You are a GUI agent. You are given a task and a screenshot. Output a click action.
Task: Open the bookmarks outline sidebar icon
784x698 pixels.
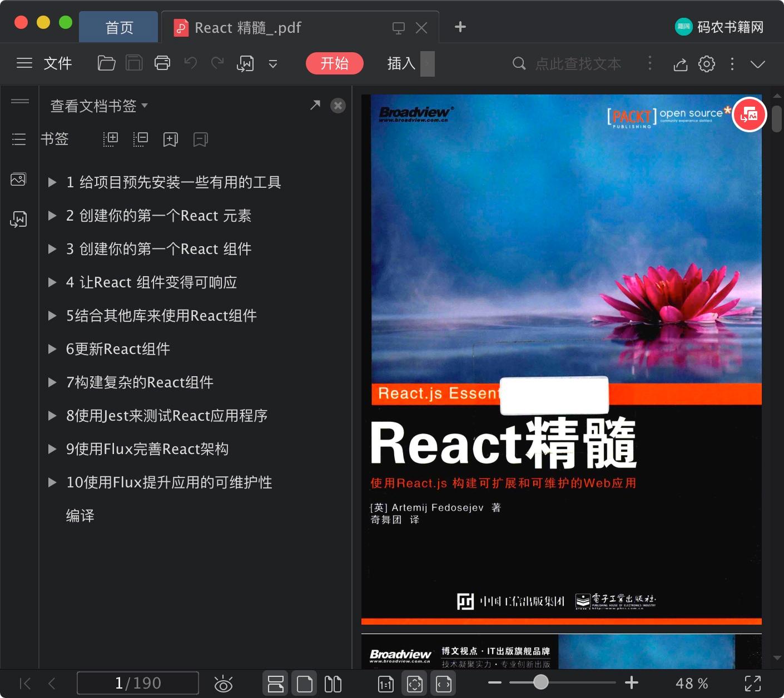(19, 139)
